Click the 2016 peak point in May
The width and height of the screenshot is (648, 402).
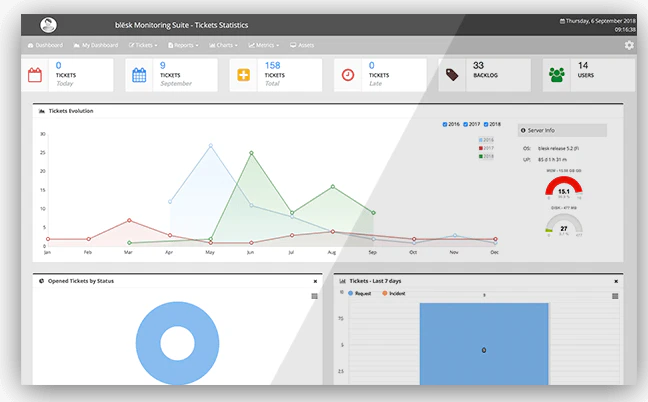coord(211,146)
